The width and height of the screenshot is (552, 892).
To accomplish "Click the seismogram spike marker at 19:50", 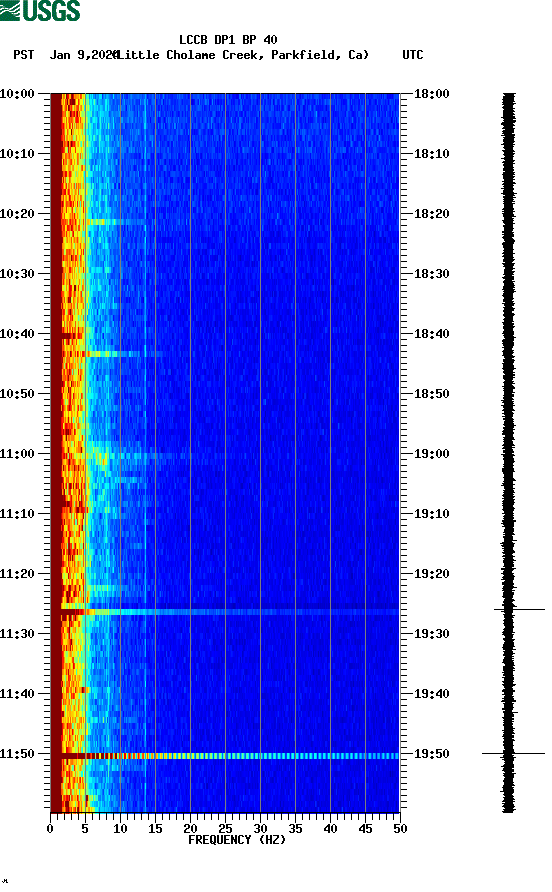I will click(513, 754).
